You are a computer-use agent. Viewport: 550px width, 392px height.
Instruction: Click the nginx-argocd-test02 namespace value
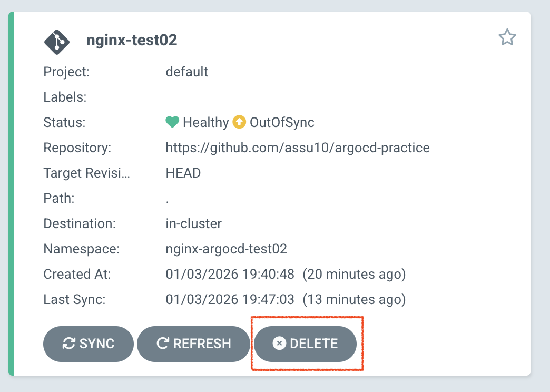coord(227,249)
